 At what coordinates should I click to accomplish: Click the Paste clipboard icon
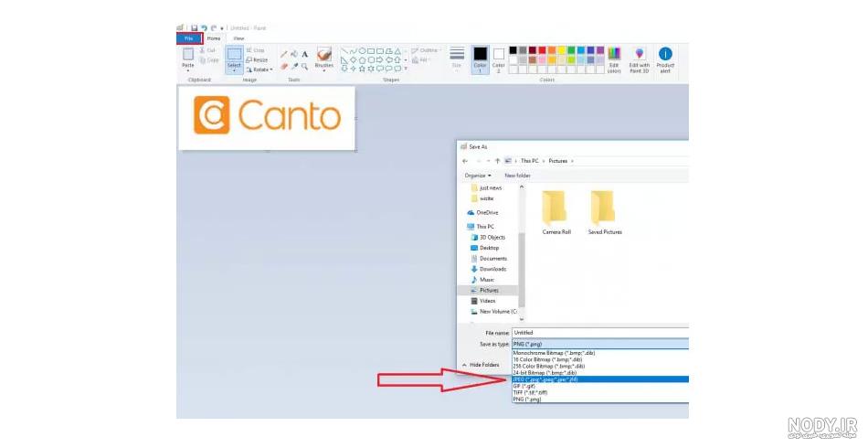coord(188,54)
